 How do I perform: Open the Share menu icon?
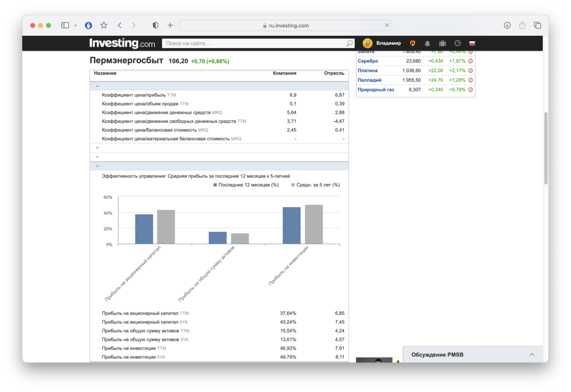(522, 25)
